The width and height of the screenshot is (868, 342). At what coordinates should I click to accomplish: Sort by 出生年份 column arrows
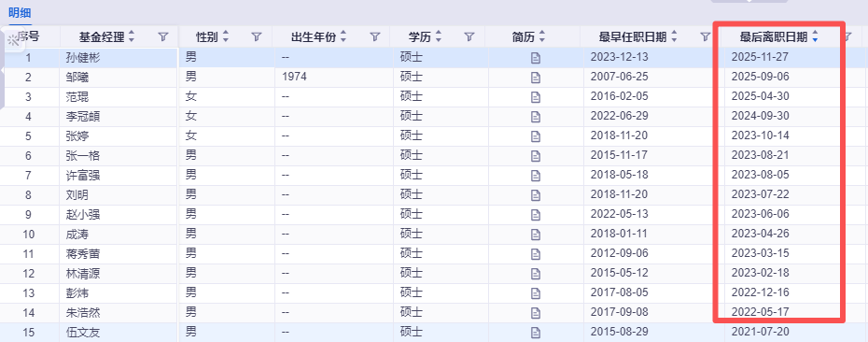[343, 37]
